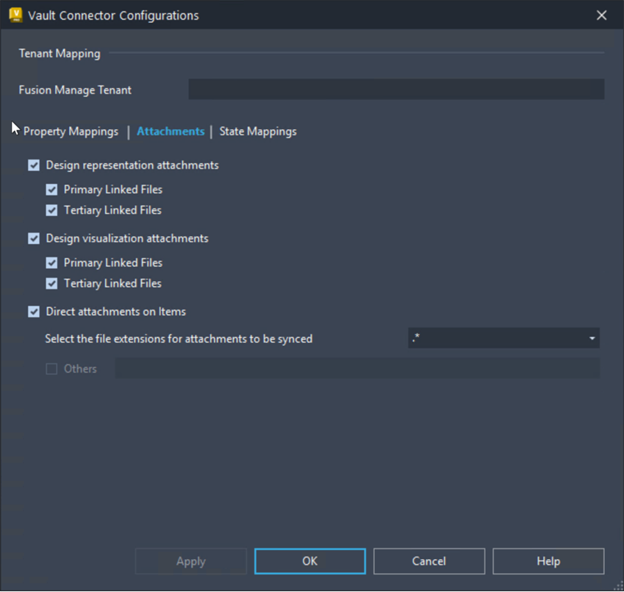Click the Vault application icon in title bar

16,15
